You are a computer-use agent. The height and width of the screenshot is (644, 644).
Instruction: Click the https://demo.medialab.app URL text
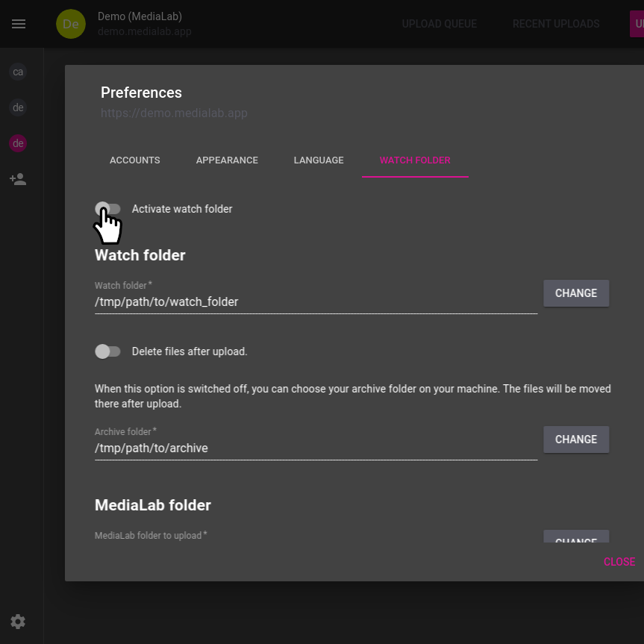174,113
